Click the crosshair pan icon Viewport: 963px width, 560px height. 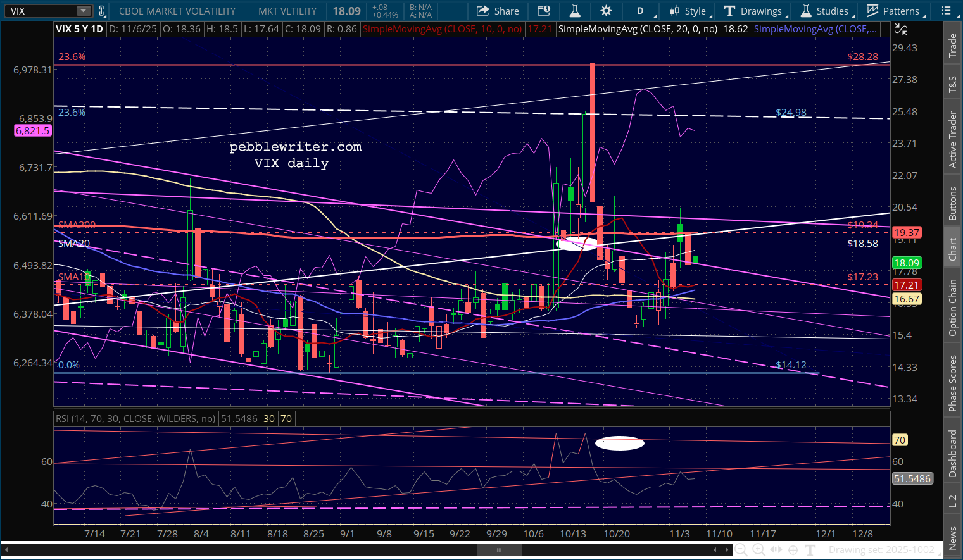tap(793, 550)
